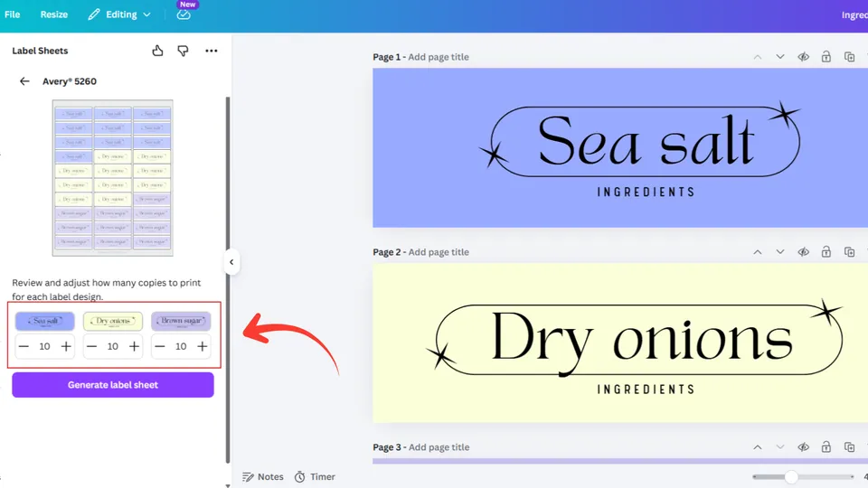
Task: Move Page 2 down
Action: (x=780, y=252)
